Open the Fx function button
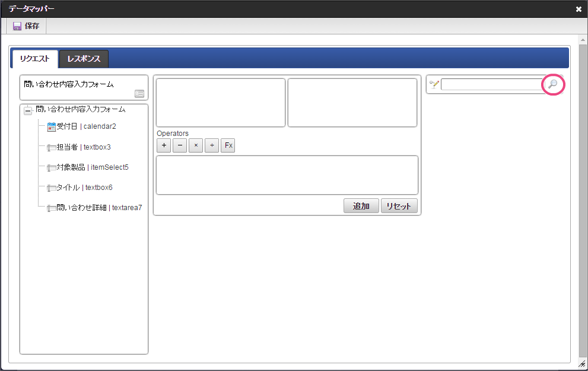 (x=228, y=145)
